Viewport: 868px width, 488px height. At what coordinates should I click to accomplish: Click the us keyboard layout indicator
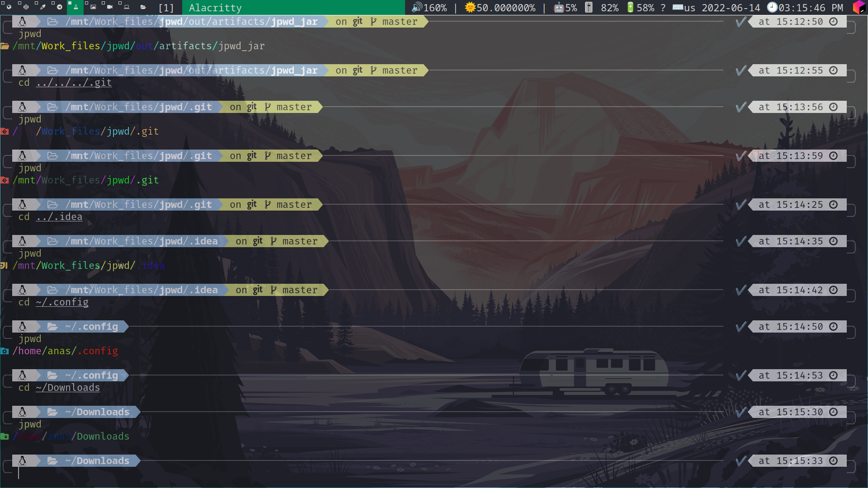[684, 8]
